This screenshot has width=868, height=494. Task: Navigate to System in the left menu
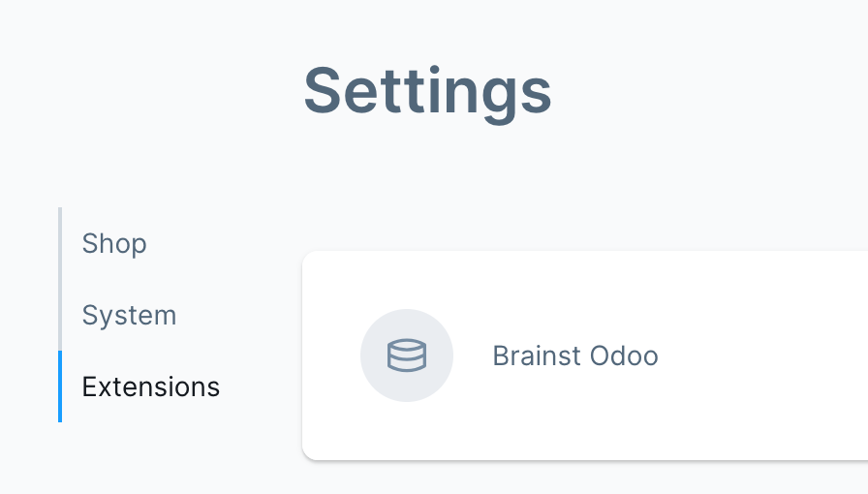pos(129,315)
